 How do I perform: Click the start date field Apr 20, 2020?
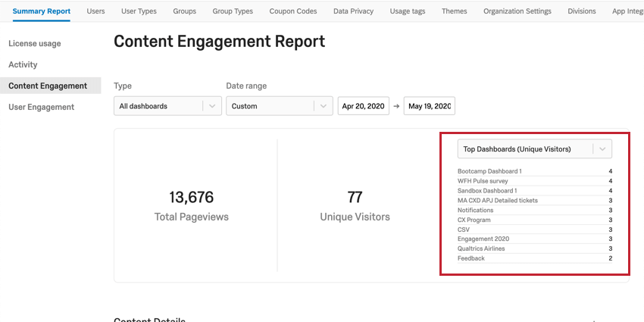click(363, 106)
